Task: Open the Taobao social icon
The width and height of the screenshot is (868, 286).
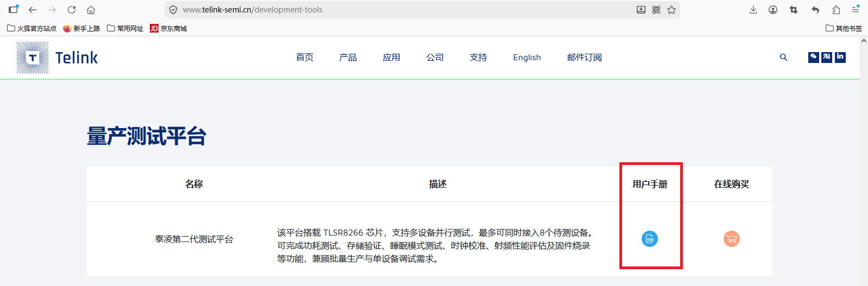Action: [827, 57]
